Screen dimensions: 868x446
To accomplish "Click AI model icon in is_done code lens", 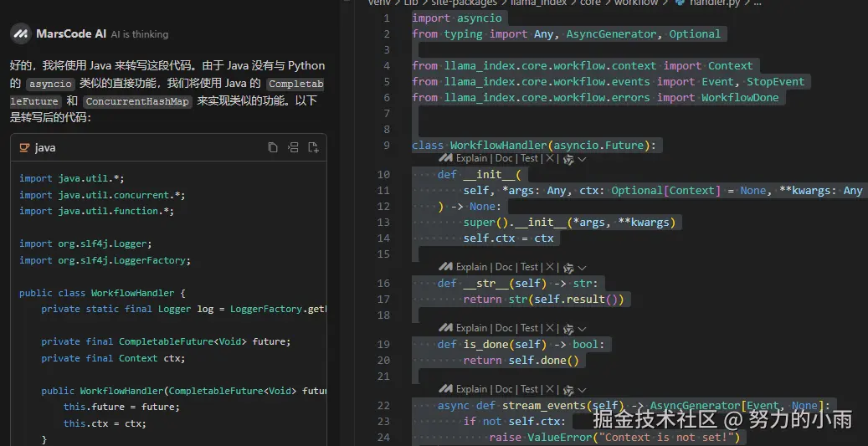I will 568,329.
